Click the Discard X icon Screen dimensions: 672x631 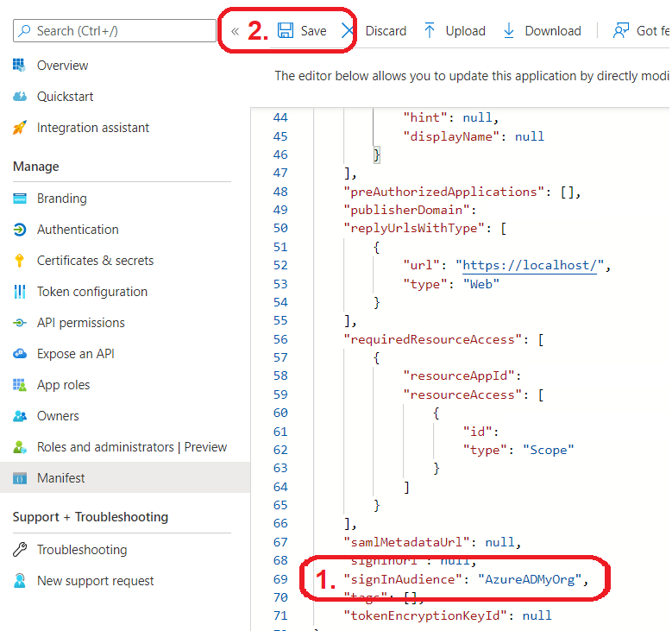[x=348, y=31]
